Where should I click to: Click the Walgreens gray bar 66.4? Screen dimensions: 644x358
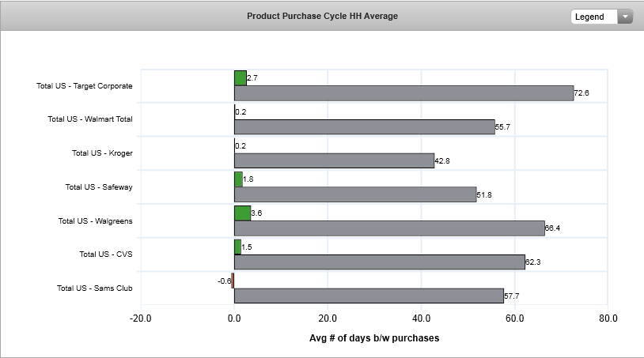coord(389,228)
